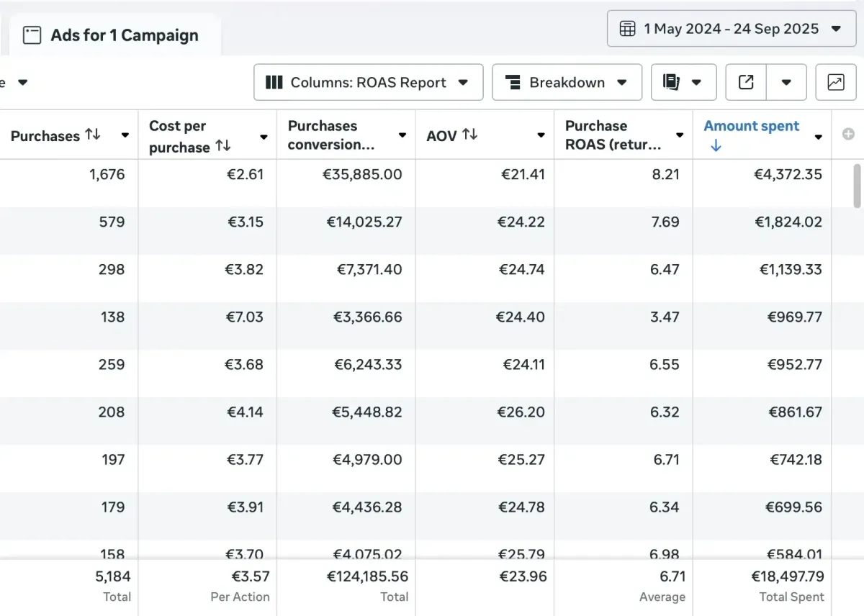Viewport: 864px width, 616px height.
Task: Click sort arrows next to AOV header
Action: tap(469, 135)
